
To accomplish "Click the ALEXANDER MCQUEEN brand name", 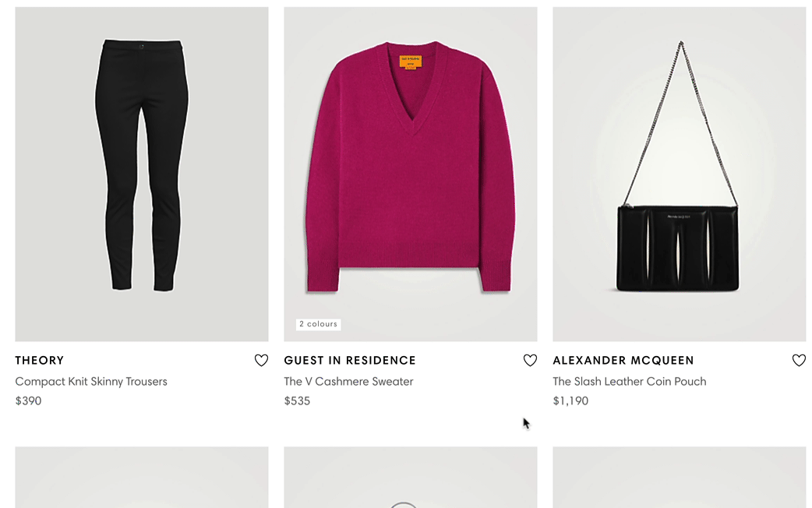I will (x=623, y=360).
